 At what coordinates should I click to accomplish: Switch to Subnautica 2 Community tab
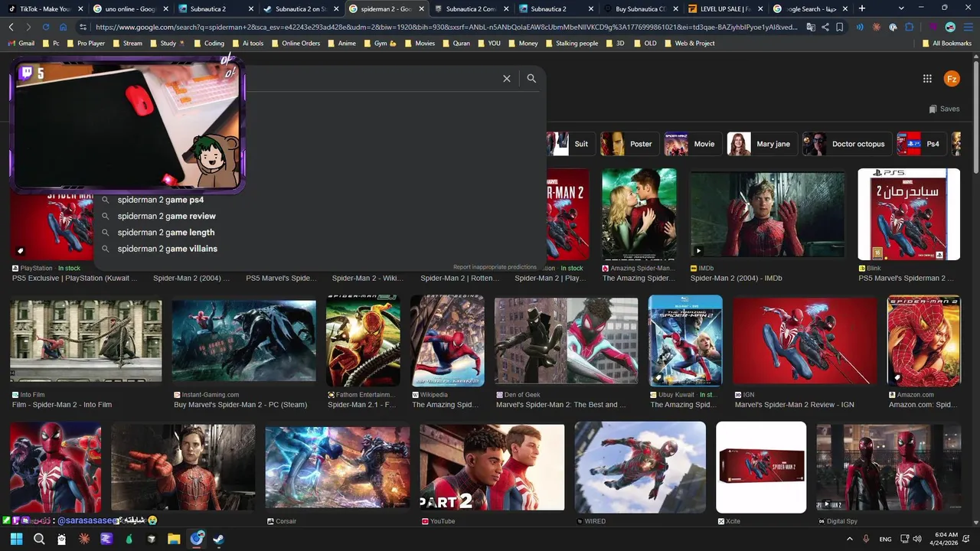click(x=469, y=8)
